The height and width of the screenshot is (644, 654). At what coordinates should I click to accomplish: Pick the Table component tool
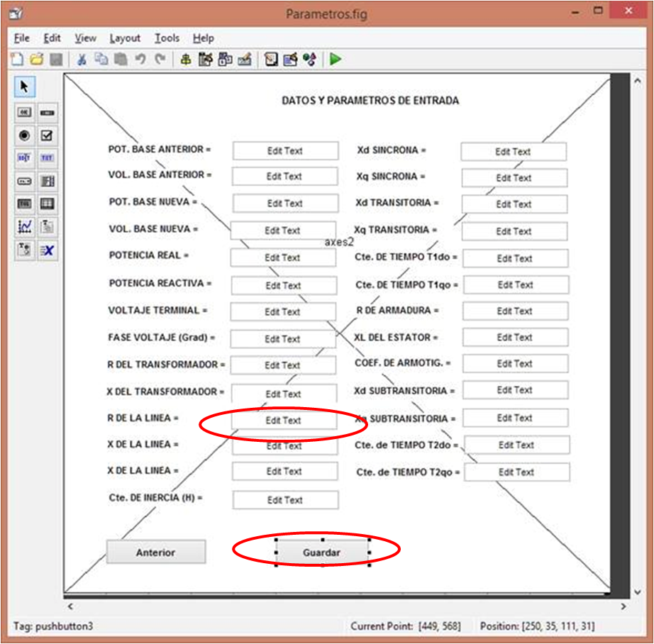point(47,204)
